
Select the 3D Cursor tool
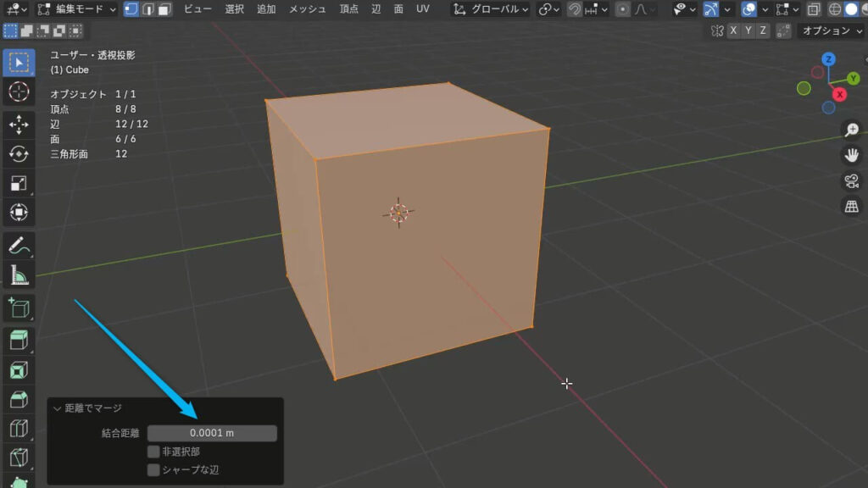pyautogui.click(x=19, y=91)
